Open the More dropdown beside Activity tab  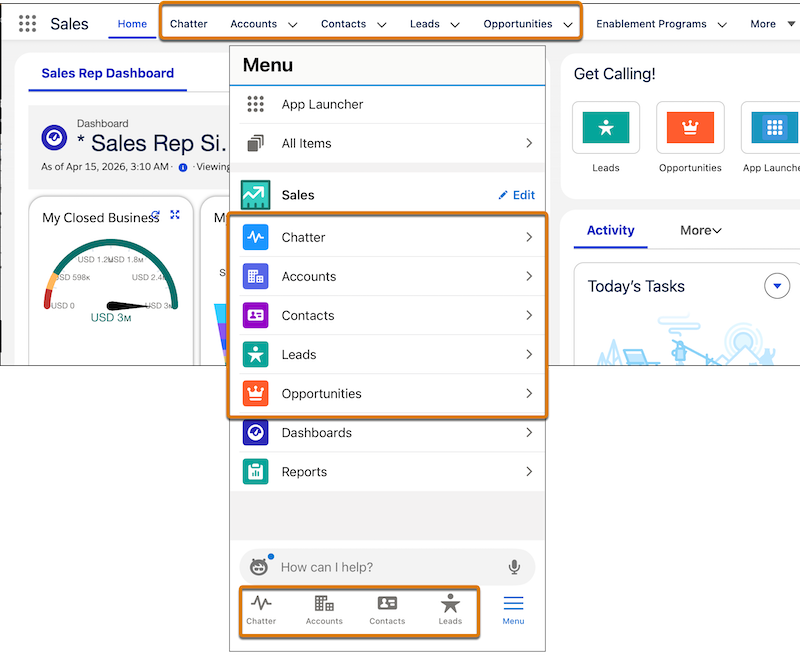701,231
